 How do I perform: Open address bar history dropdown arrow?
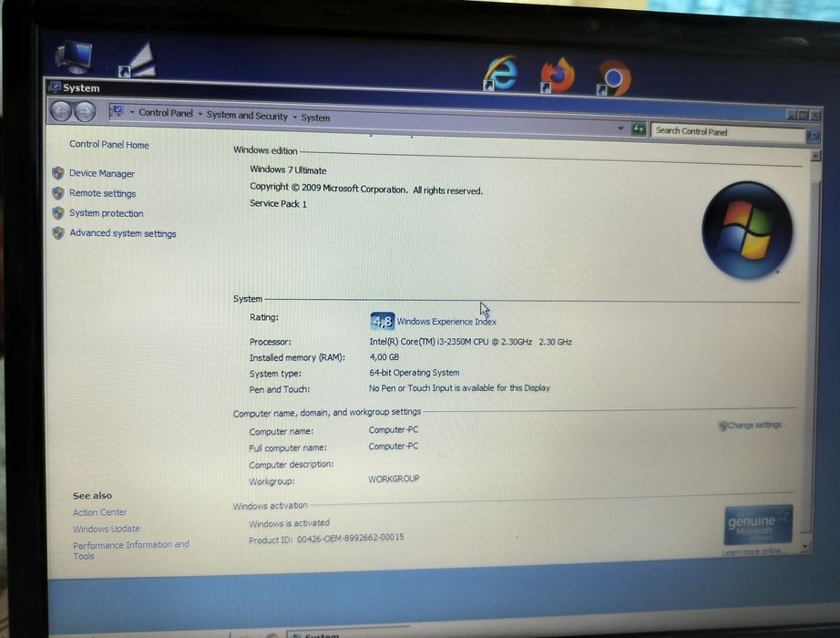(620, 129)
